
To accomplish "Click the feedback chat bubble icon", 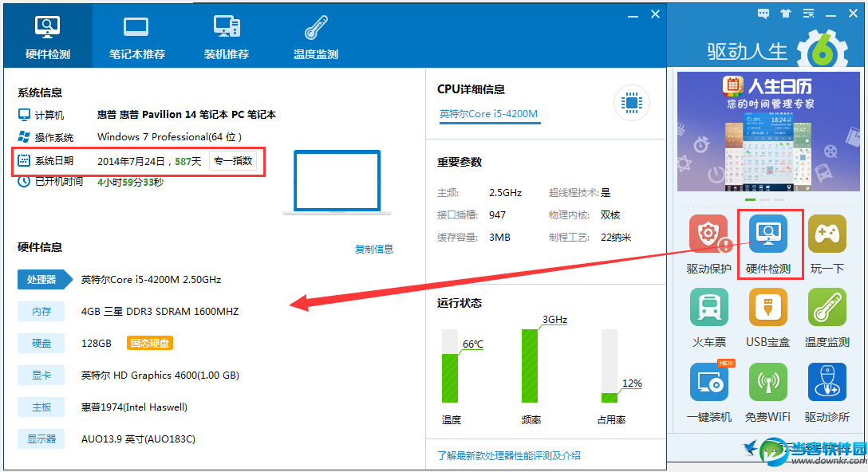I will pyautogui.click(x=763, y=14).
